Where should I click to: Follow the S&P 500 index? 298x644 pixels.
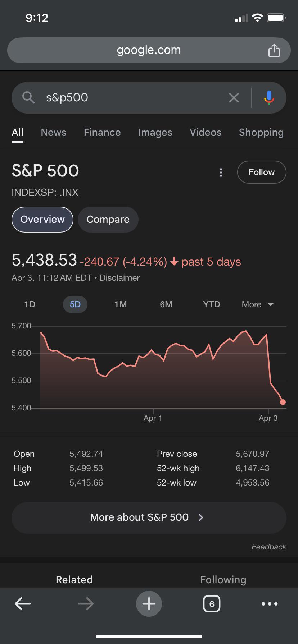262,172
